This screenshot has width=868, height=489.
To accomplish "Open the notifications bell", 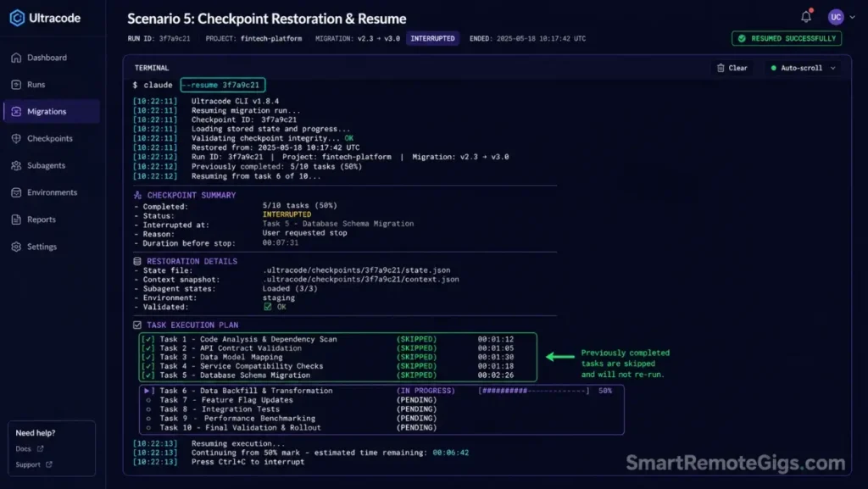I will [x=806, y=17].
